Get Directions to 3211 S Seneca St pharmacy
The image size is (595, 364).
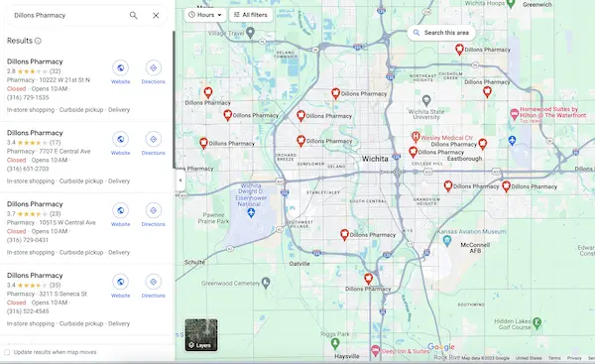tap(154, 286)
